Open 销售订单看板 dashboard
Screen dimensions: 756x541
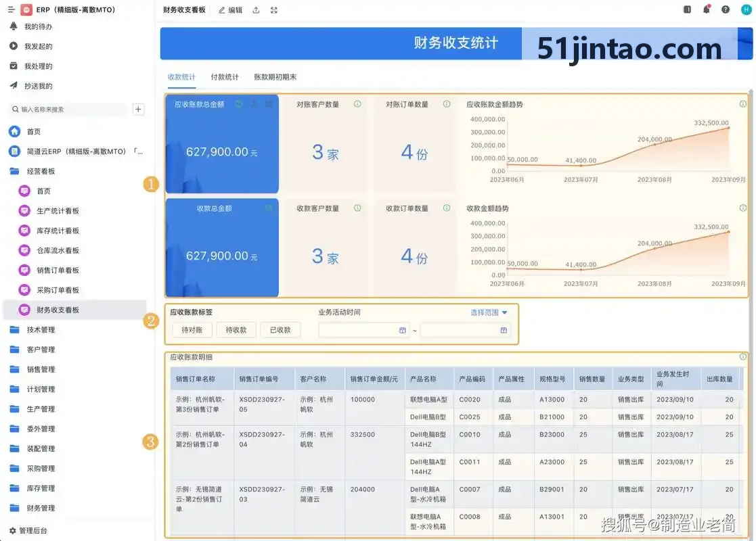[58, 270]
